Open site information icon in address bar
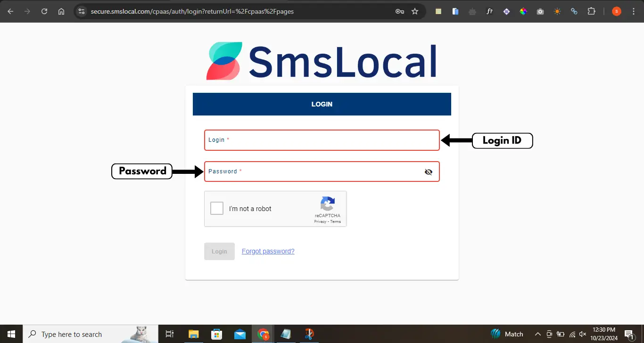644x343 pixels. click(81, 11)
